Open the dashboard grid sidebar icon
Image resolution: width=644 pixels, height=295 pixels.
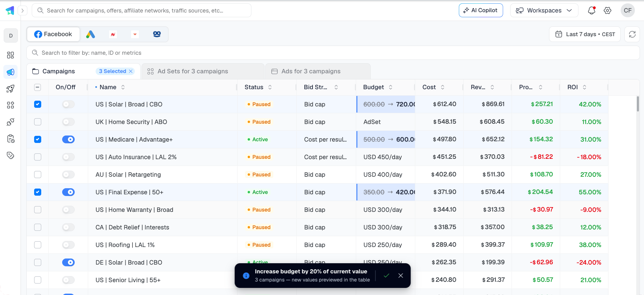(10, 55)
